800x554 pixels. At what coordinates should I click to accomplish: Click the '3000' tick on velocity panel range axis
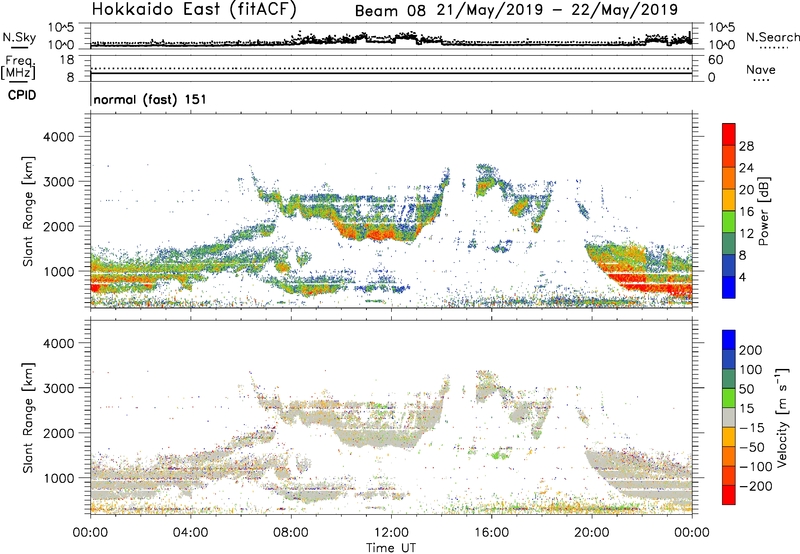coord(58,388)
